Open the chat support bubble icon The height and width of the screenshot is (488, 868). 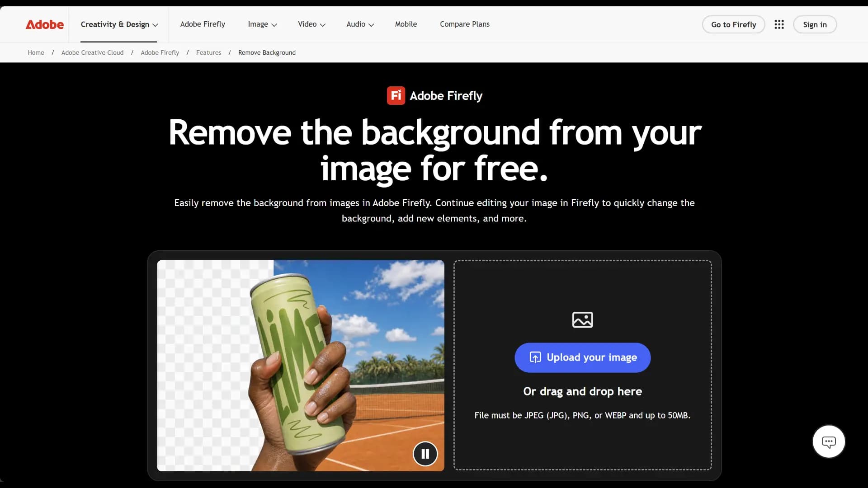[x=829, y=441]
